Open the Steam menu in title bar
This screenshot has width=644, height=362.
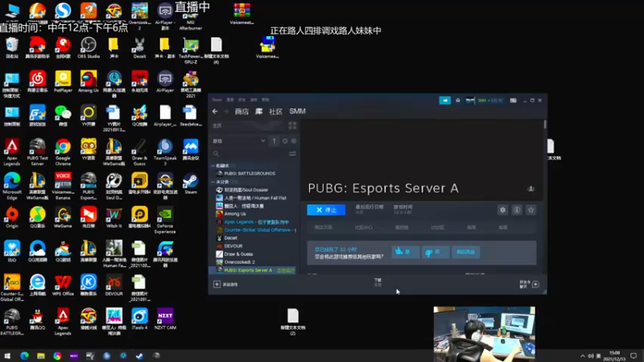coord(217,100)
